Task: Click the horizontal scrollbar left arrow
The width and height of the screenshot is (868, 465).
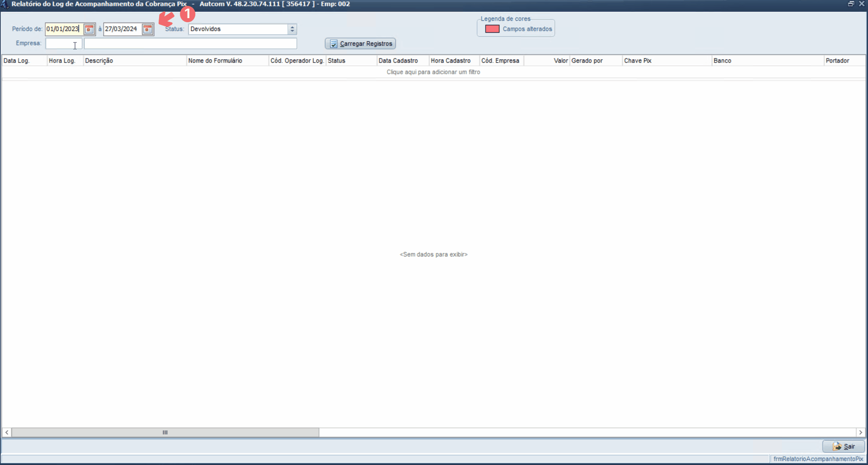Action: pyautogui.click(x=7, y=432)
